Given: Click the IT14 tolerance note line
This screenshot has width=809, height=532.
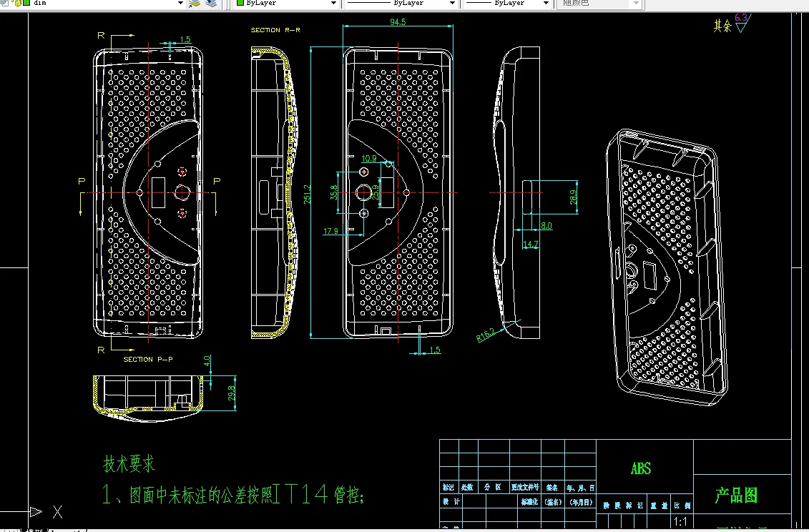Looking at the screenshot, I should coord(233,494).
